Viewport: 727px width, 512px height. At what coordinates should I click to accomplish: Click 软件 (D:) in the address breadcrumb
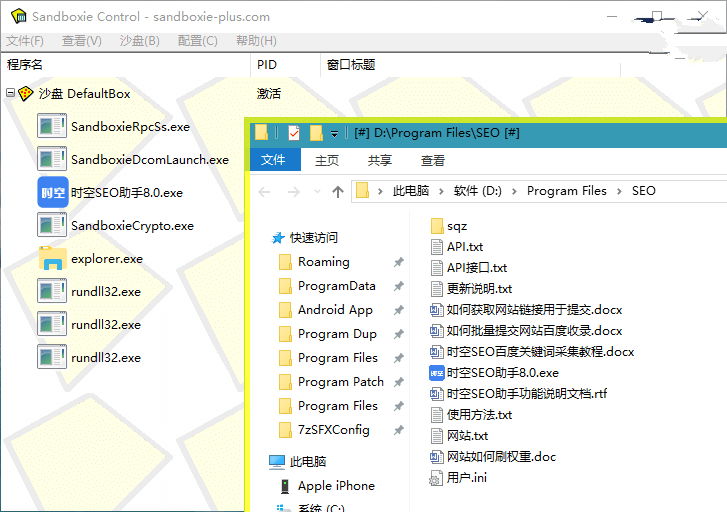478,191
